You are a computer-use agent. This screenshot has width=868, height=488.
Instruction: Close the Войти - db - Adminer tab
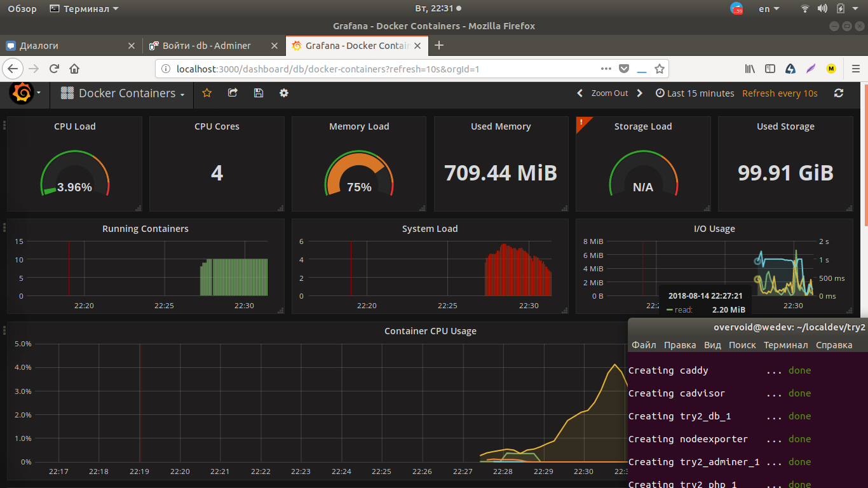[x=275, y=46]
